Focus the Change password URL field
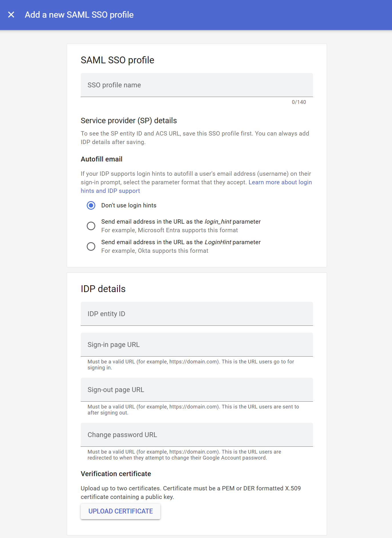This screenshot has height=538, width=392. 197,435
